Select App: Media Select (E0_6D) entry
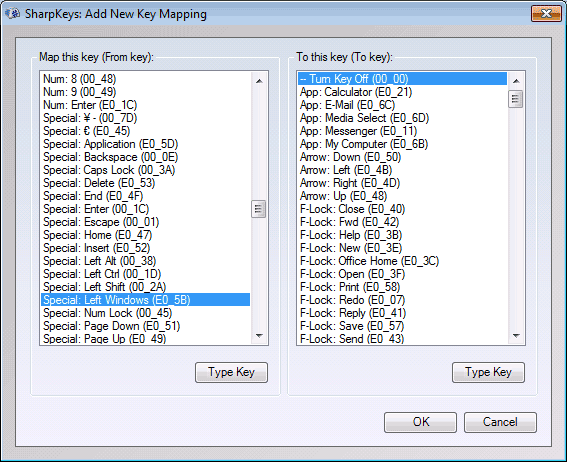 coord(402,118)
